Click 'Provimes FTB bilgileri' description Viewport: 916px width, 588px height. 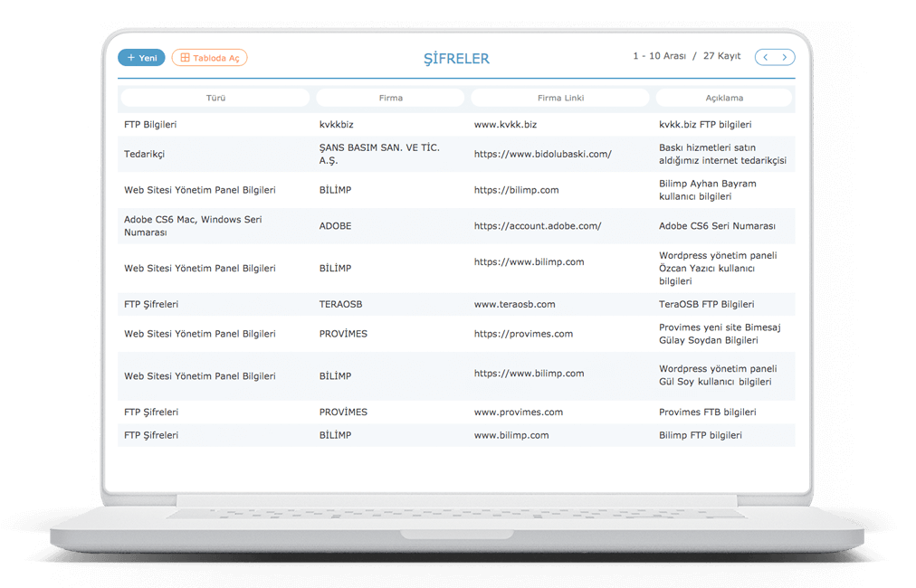point(708,413)
